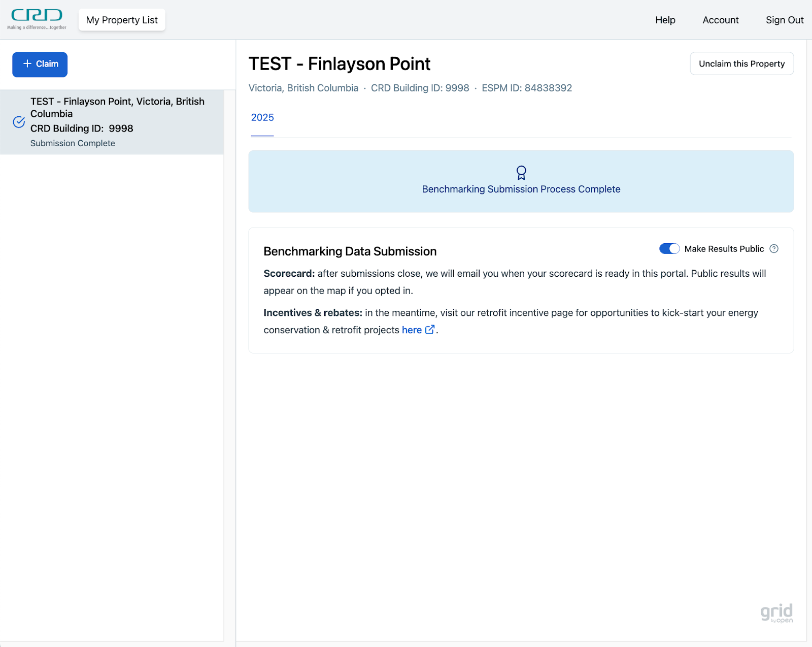
Task: Disable the Make Results Public toggle
Action: (669, 249)
